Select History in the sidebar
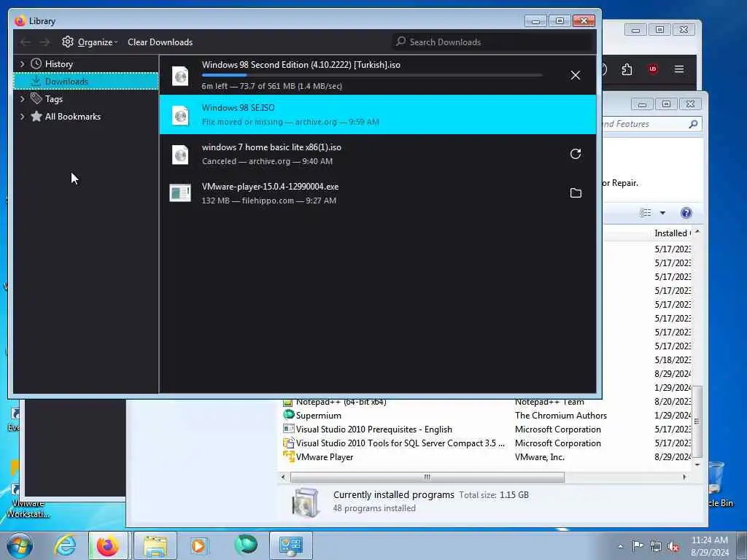This screenshot has width=747, height=560. tap(58, 64)
